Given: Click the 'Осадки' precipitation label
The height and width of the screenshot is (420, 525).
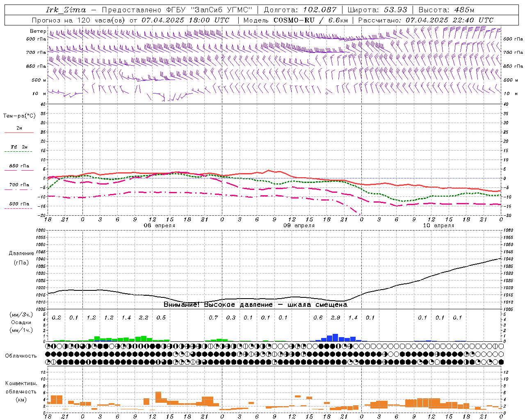Looking at the screenshot, I should tap(21, 322).
